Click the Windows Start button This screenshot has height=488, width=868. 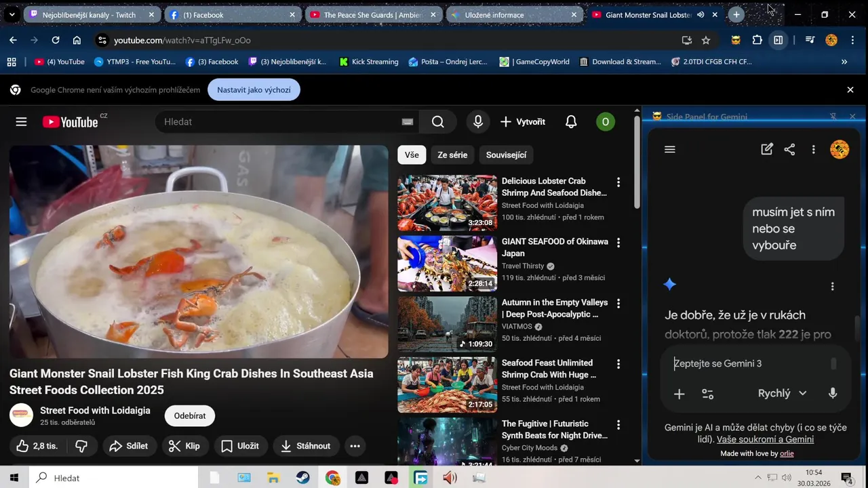[14, 478]
